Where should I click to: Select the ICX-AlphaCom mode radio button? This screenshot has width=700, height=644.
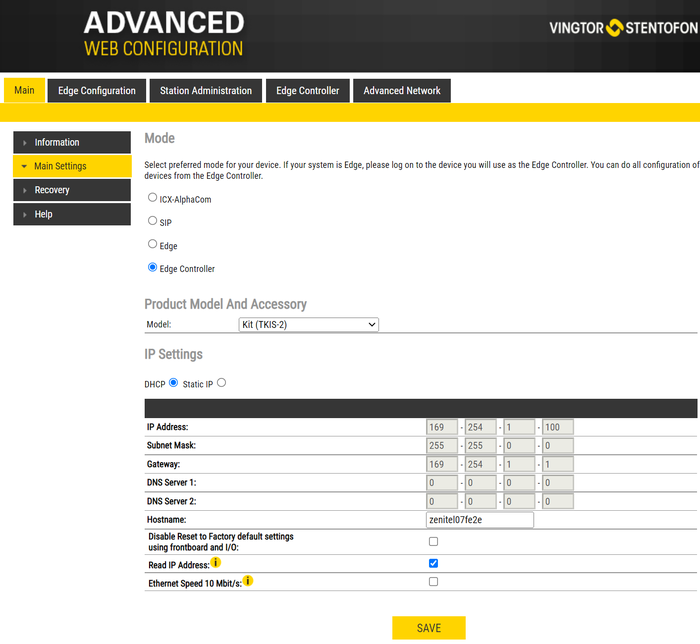click(x=153, y=198)
